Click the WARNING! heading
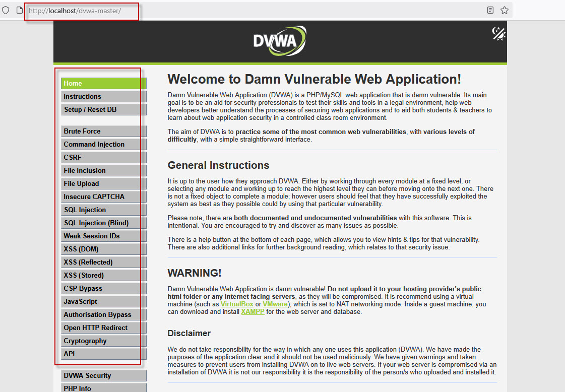565x392 pixels. coord(195,273)
